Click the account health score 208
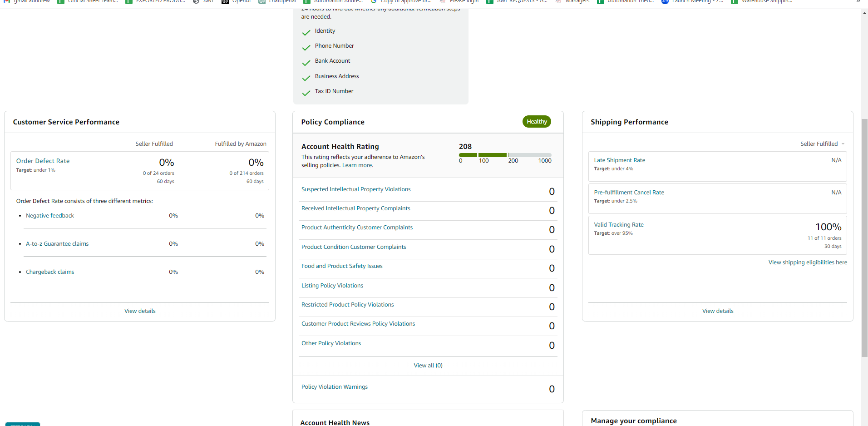The image size is (868, 426). pyautogui.click(x=465, y=147)
